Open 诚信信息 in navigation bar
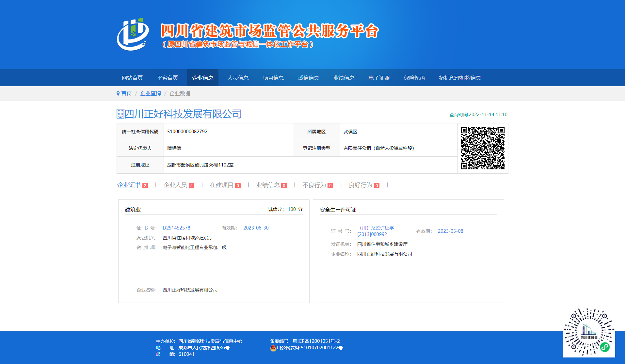The width and height of the screenshot is (625, 364). [x=309, y=78]
